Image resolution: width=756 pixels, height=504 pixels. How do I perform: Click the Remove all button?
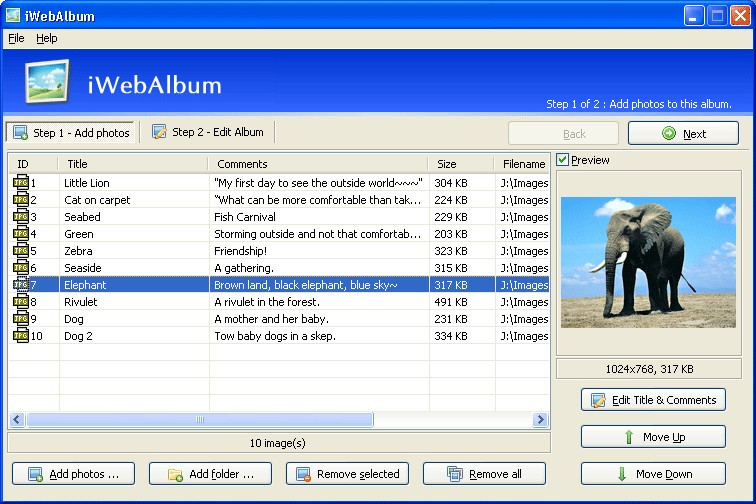click(484, 474)
